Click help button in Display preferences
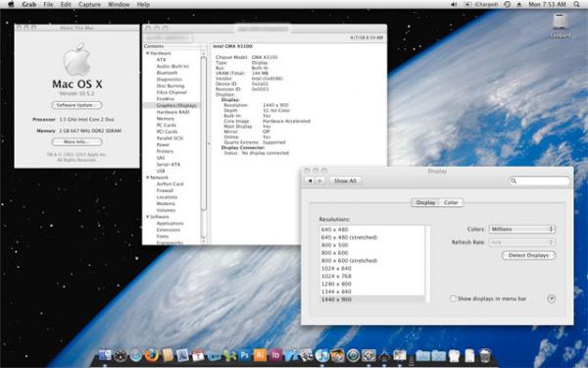 551,299
